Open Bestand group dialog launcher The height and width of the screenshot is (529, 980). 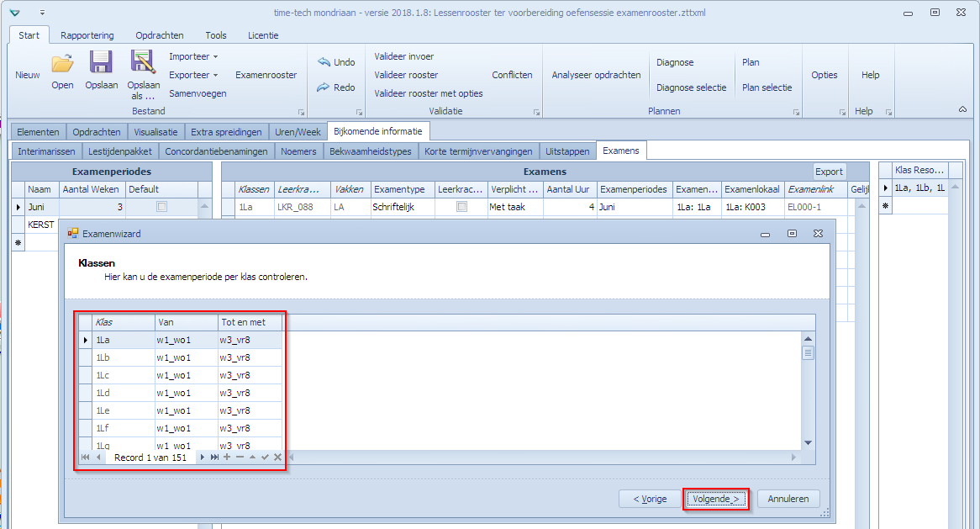(301, 113)
